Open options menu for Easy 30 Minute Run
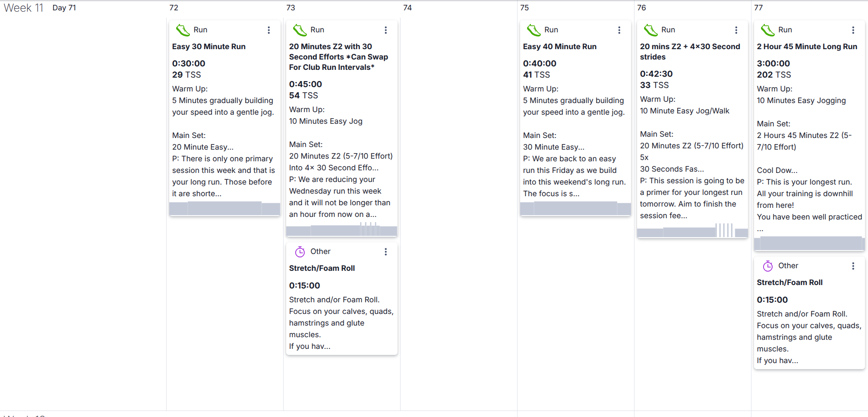 [269, 30]
